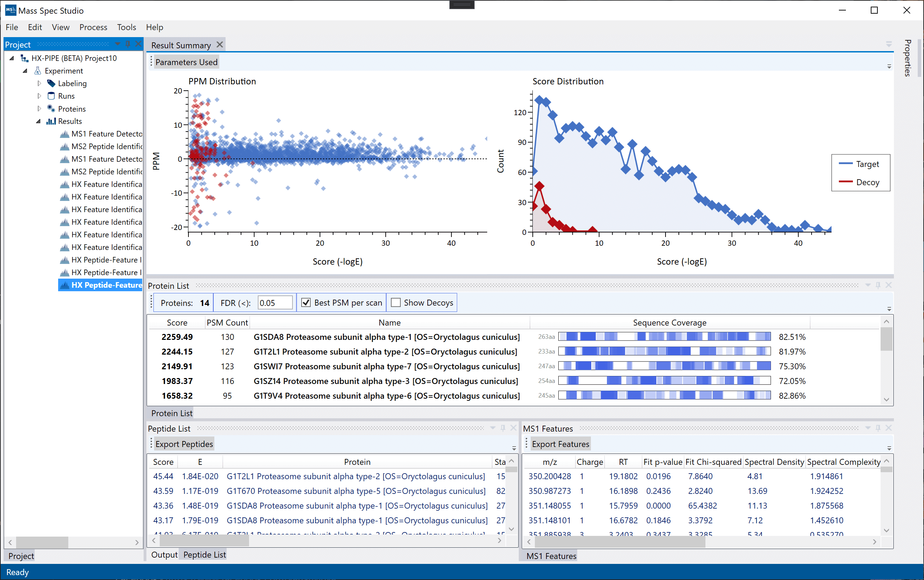
Task: Click the first MS2 Peptide Identification icon
Action: (64, 146)
